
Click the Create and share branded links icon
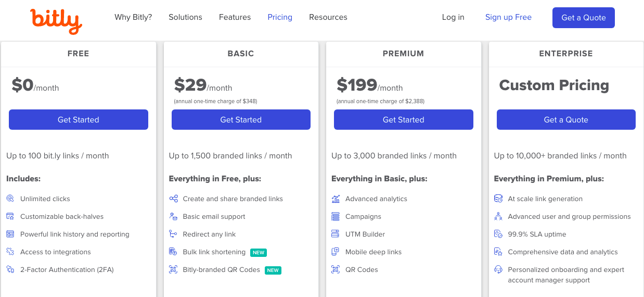173,199
